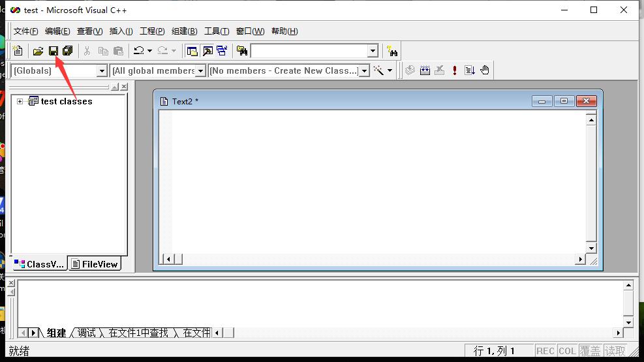Open the No members Create New Class dropdown
This screenshot has width=644, height=362.
[x=364, y=71]
